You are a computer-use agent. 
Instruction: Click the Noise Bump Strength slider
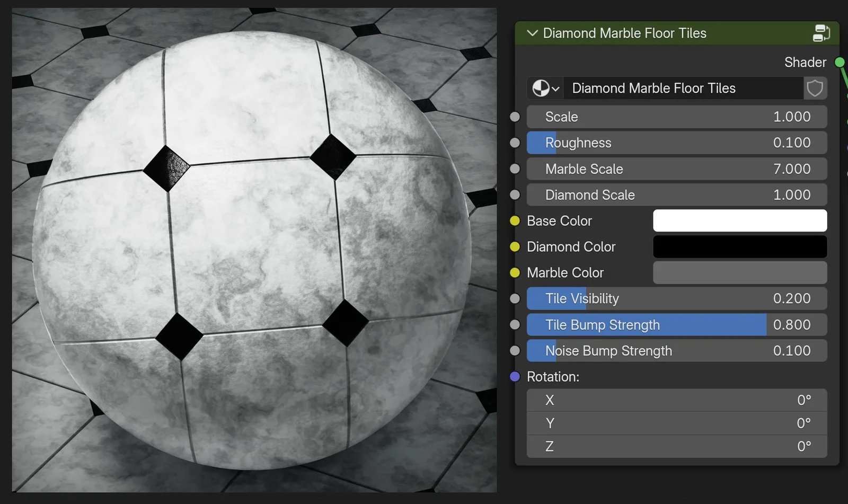coord(676,350)
